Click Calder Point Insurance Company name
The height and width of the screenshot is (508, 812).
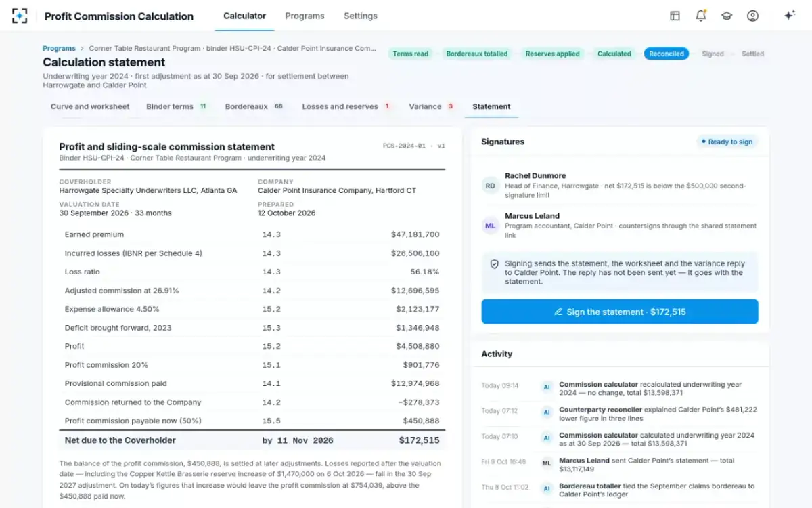[337, 190]
